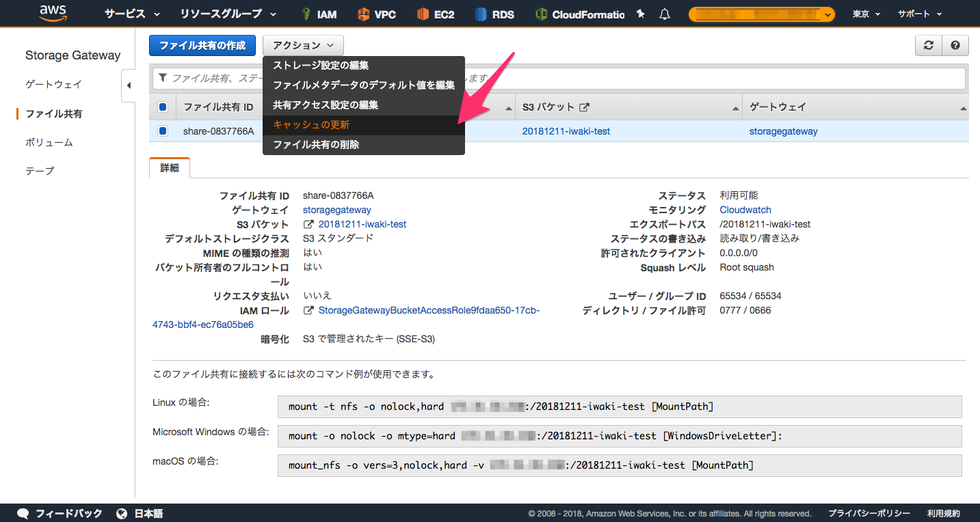Viewport: 980px width, 522px height.
Task: Click the filter funnel icon
Action: pyautogui.click(x=163, y=79)
